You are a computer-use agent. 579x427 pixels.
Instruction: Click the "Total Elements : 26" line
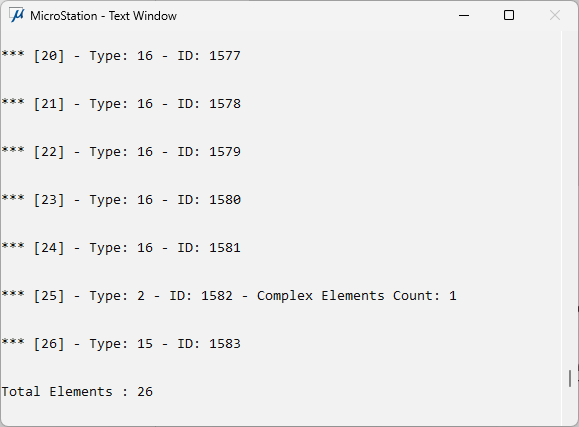pos(77,392)
